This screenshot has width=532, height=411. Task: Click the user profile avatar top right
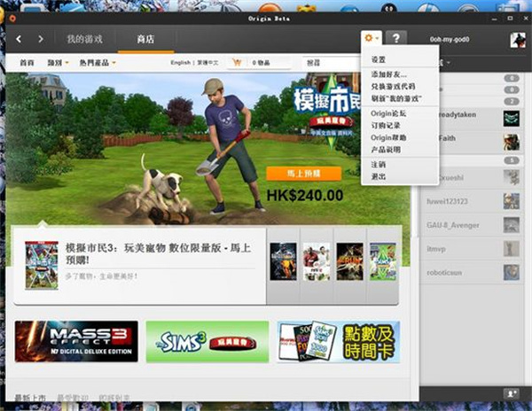[x=516, y=40]
